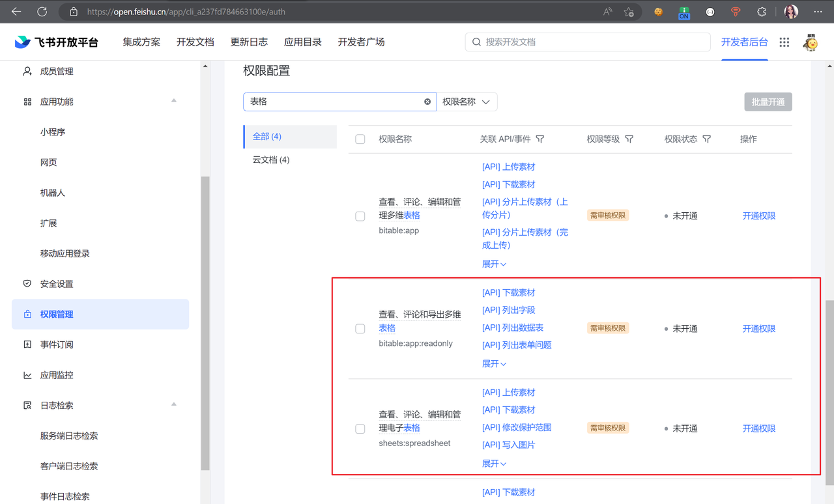Viewport: 834px width, 504px height.
Task: Tick the checkbox for bitable:app:readonly permission
Action: [x=360, y=329]
